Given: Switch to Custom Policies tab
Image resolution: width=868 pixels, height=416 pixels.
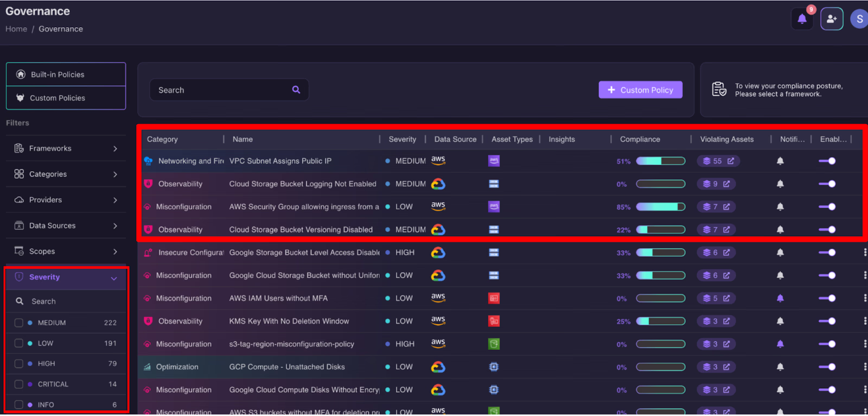Looking at the screenshot, I should coord(66,98).
